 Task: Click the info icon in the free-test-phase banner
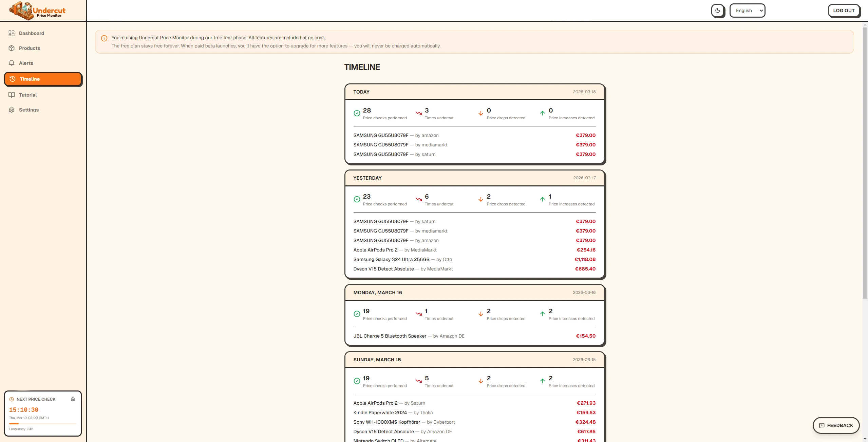104,38
